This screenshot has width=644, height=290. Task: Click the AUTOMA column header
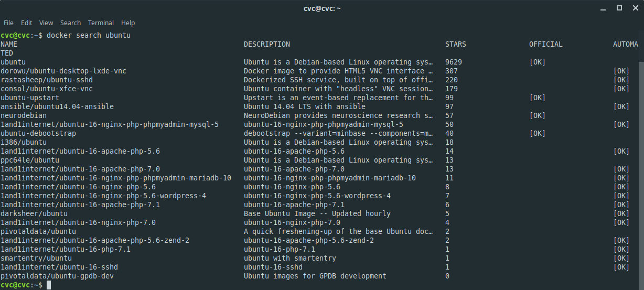tap(626, 44)
